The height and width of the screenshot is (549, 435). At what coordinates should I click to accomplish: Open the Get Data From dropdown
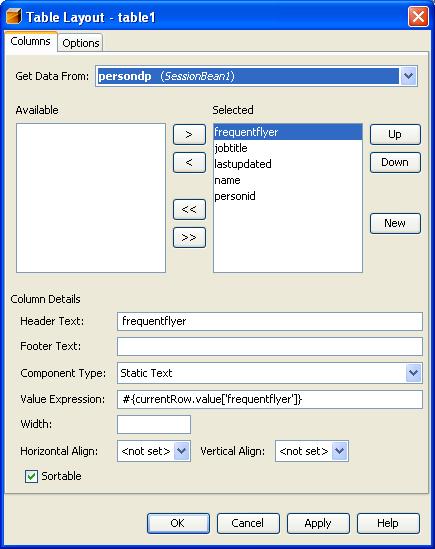[408, 76]
